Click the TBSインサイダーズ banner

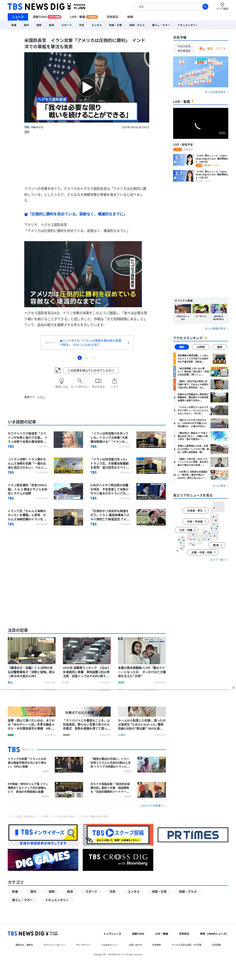click(x=43, y=835)
